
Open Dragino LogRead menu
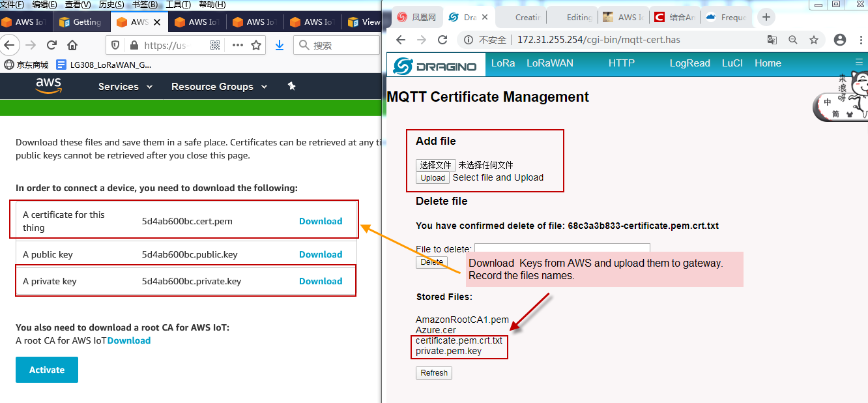(690, 63)
